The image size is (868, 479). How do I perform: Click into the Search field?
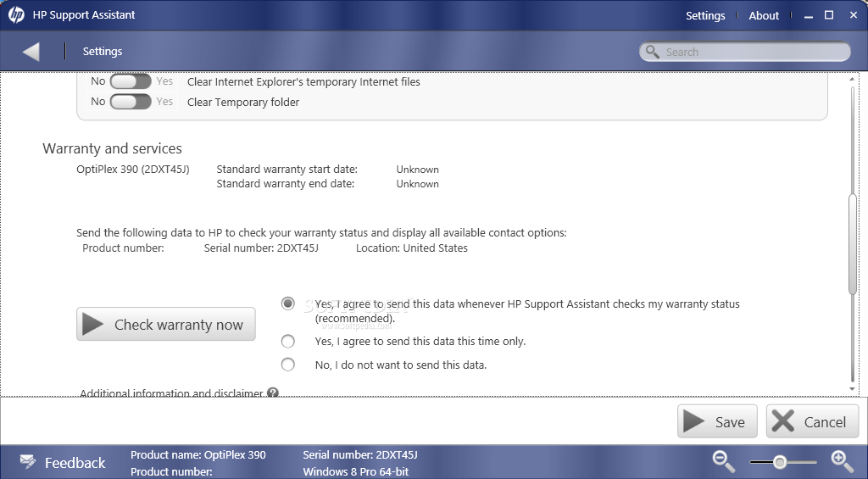pos(744,52)
